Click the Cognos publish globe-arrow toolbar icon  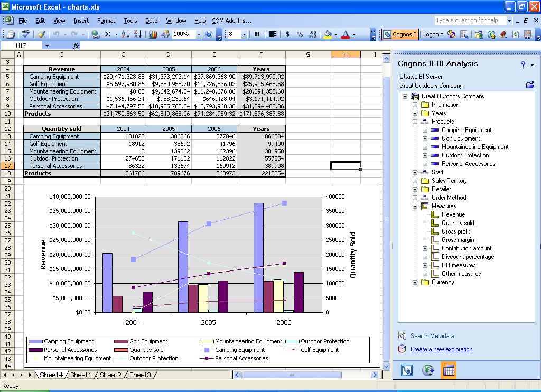point(491,34)
